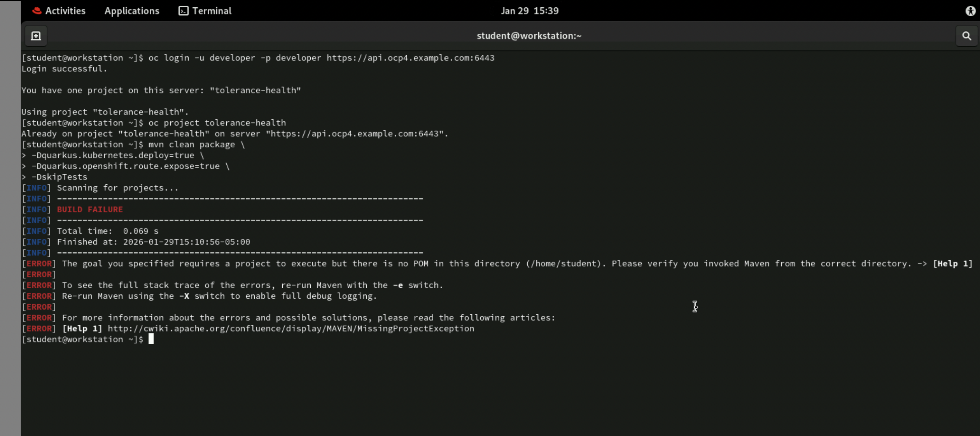Click the API URL in oc login command

pyautogui.click(x=410, y=58)
